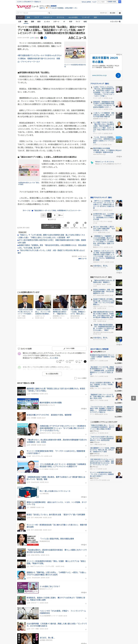Open the 次ページは 食品企業のリーダー link
The height and width of the screenshot is (644, 138).
tap(52, 210)
